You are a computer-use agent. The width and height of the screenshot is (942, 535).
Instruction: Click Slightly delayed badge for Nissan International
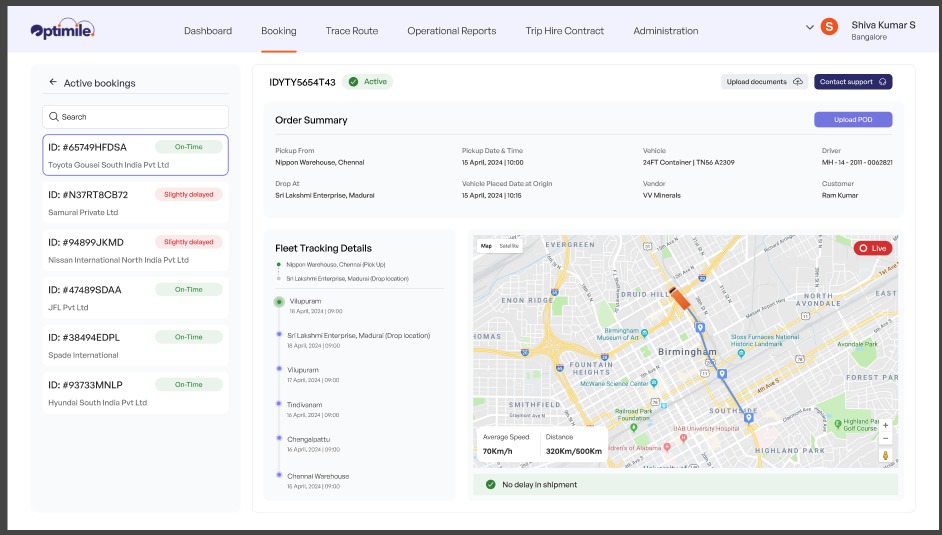click(189, 242)
